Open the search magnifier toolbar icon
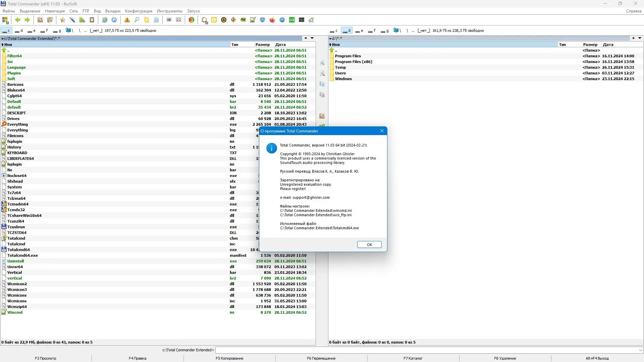This screenshot has width=644, height=362. 137,20
